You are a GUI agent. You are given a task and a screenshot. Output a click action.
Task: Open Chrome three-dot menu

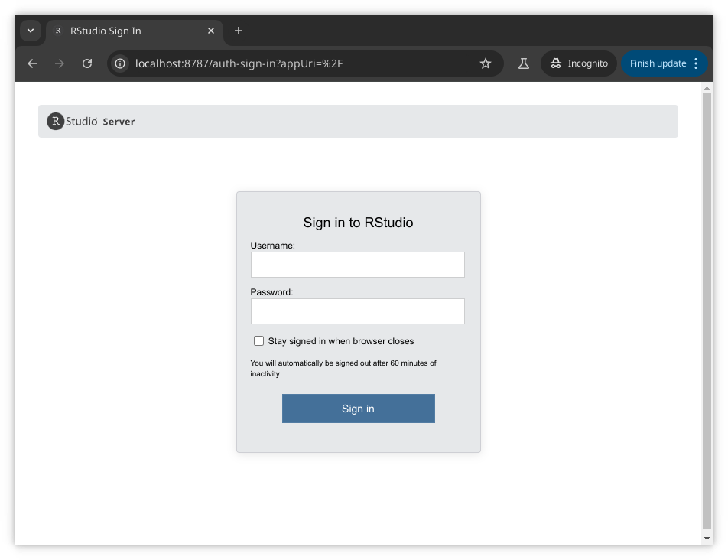pyautogui.click(x=696, y=63)
